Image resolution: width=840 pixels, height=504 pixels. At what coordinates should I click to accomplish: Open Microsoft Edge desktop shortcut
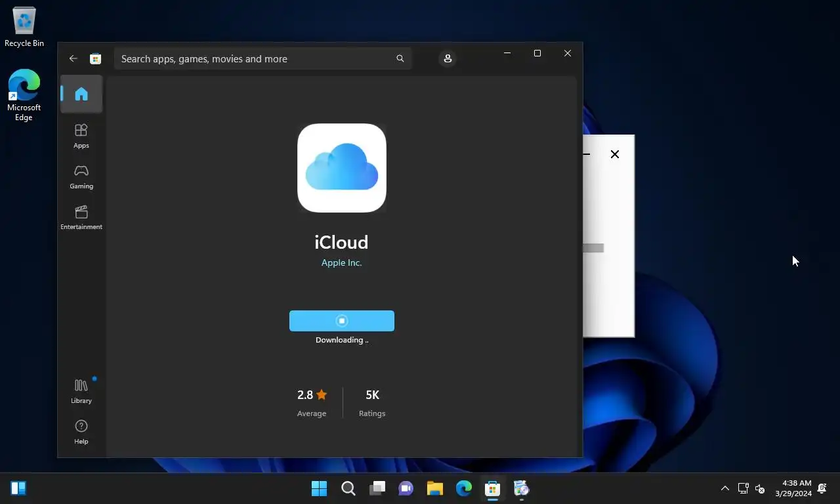(x=24, y=95)
